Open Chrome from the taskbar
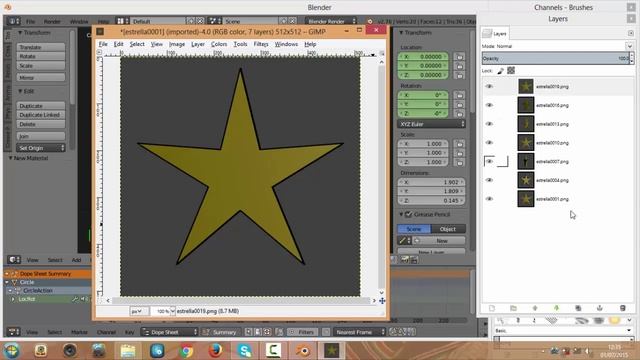Image resolution: width=640 pixels, height=360 pixels. [x=186, y=350]
